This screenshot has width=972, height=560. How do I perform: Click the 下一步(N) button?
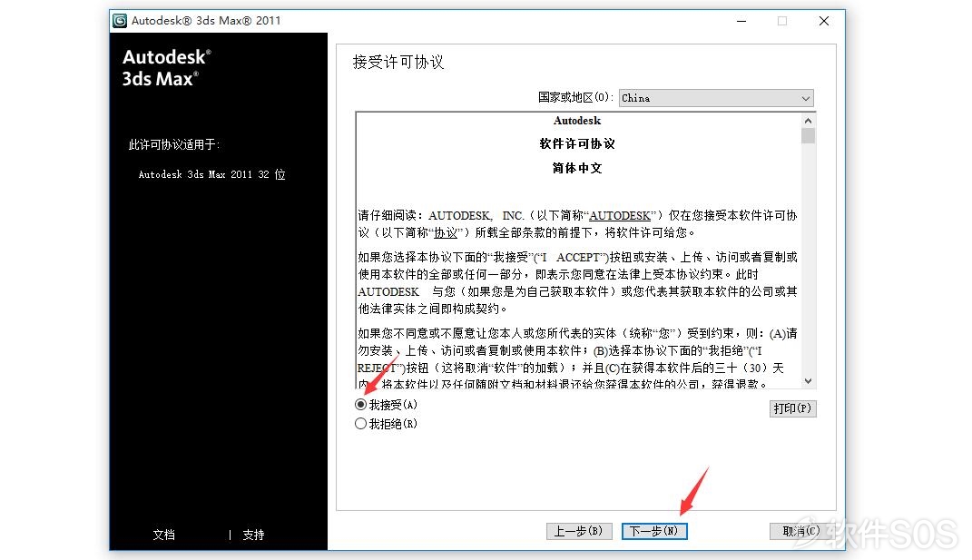pyautogui.click(x=654, y=531)
